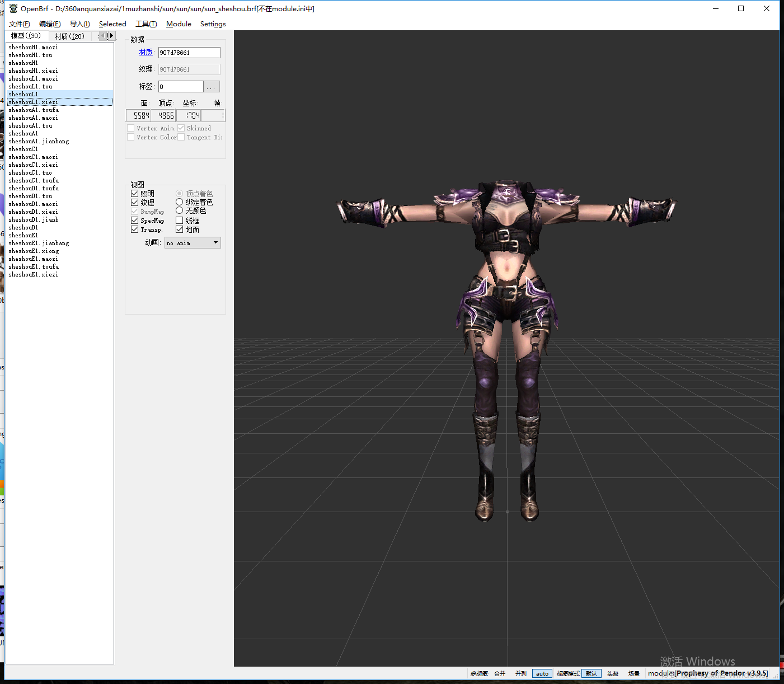Toggle the 照明 lighting checkbox

(134, 194)
